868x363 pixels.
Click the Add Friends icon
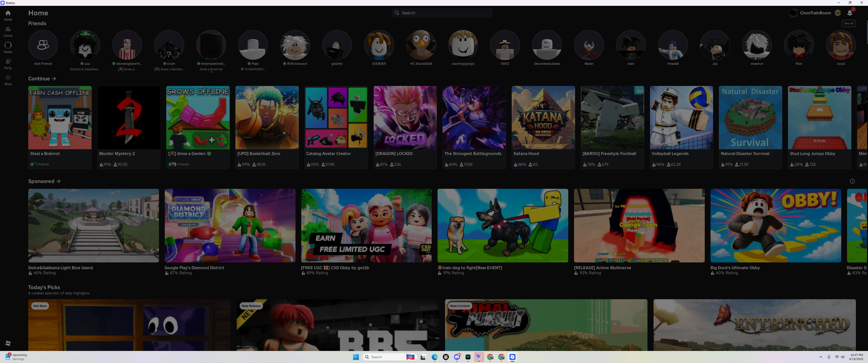click(43, 45)
